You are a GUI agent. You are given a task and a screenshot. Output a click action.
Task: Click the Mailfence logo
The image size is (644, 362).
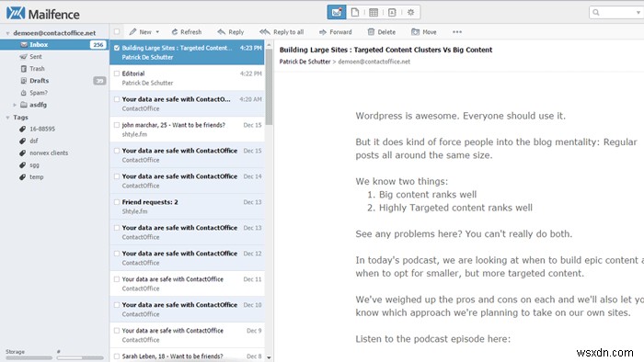42,14
